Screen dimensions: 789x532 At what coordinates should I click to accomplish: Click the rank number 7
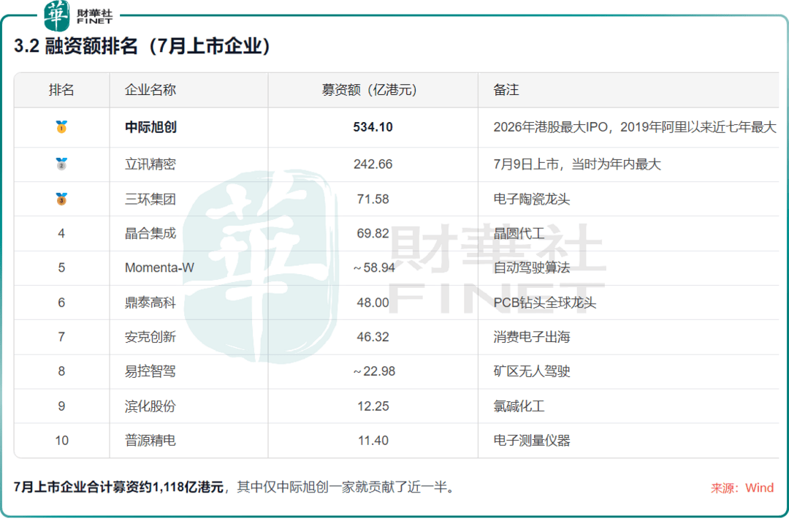61,337
